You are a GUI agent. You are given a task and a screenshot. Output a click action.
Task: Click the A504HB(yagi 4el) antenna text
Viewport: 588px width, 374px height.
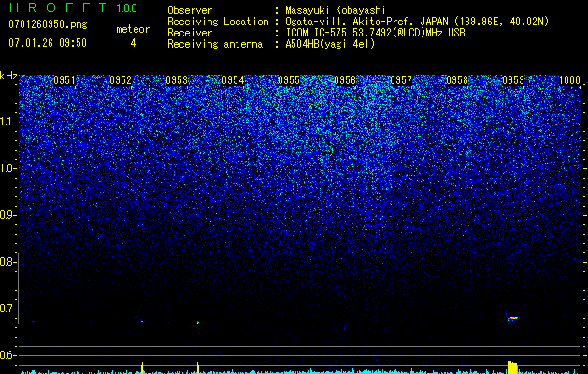pos(330,44)
